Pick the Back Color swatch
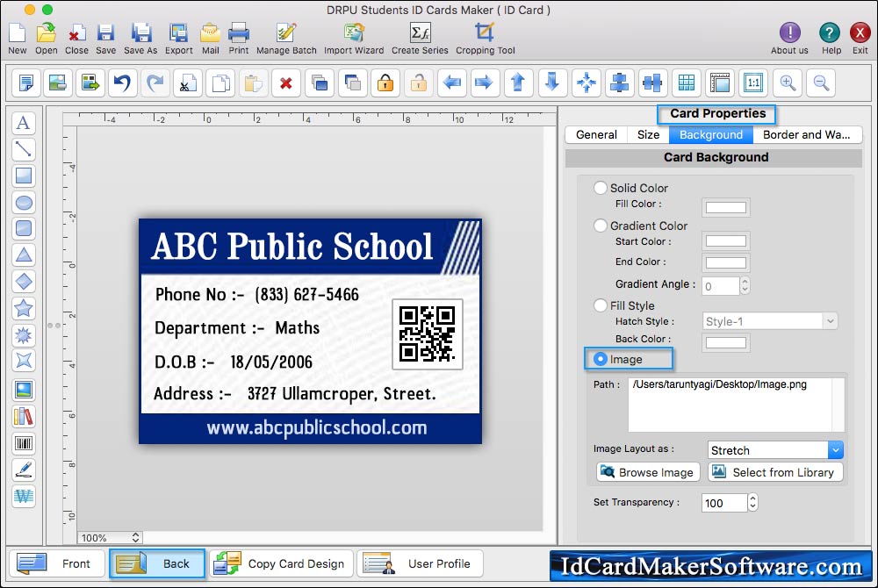 (x=726, y=342)
